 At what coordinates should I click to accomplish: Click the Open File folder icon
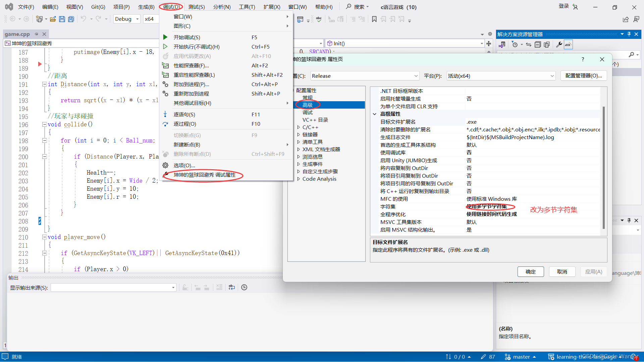click(x=53, y=19)
